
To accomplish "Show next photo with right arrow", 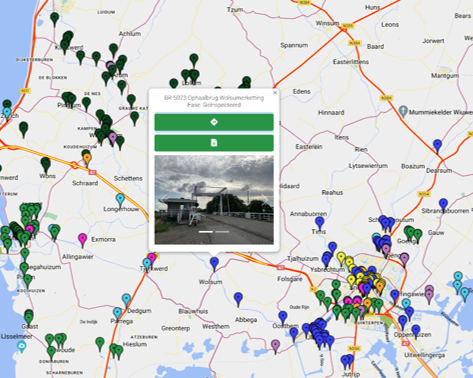I will click(x=265, y=200).
